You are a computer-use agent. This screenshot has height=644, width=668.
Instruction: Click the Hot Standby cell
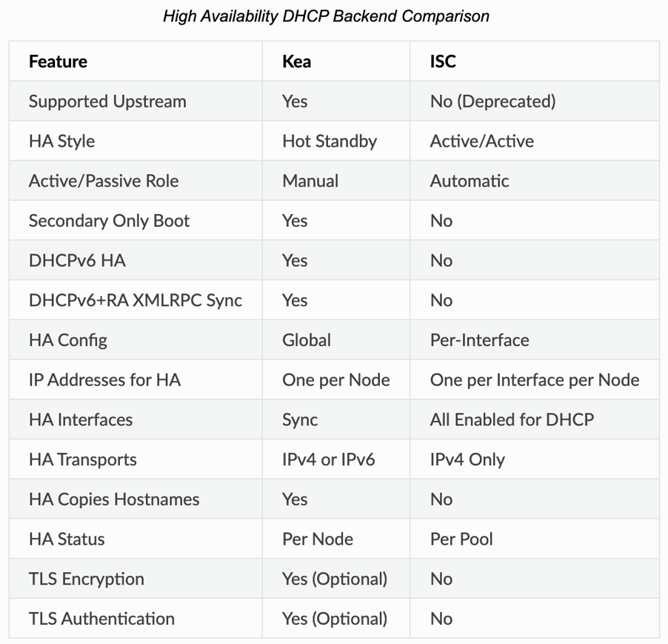[x=330, y=141]
